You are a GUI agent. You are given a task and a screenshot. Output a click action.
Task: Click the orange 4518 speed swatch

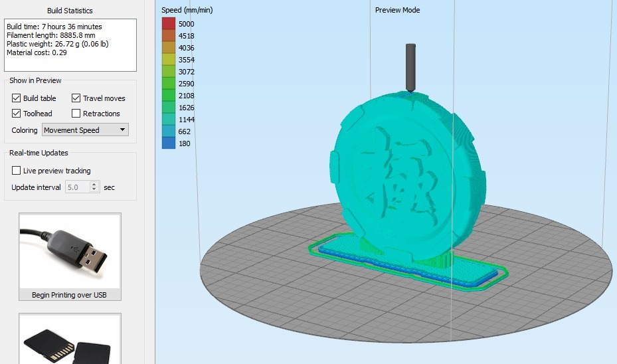click(169, 35)
